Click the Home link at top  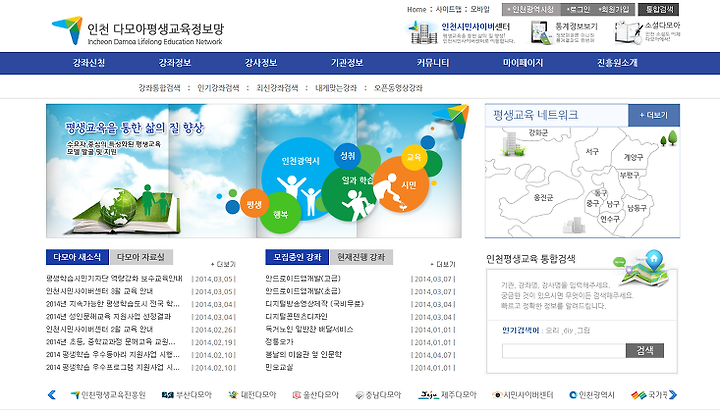[x=416, y=9]
